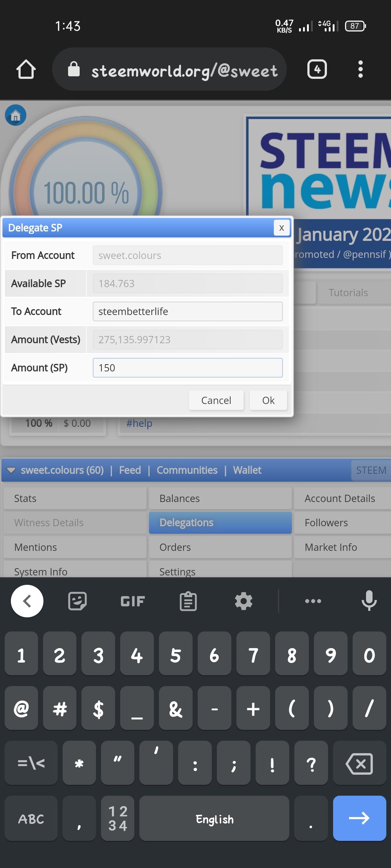Viewport: 391px width, 868px height.
Task: Open the Communities link
Action: [x=187, y=470]
